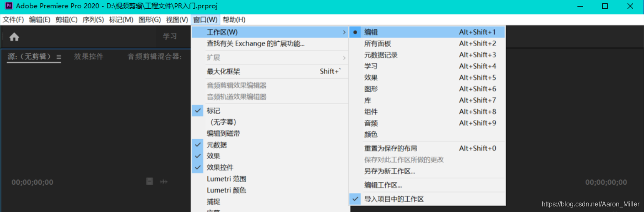The image size is (644, 212).
Task: Open the 帮助(H) menu
Action: pyautogui.click(x=234, y=20)
